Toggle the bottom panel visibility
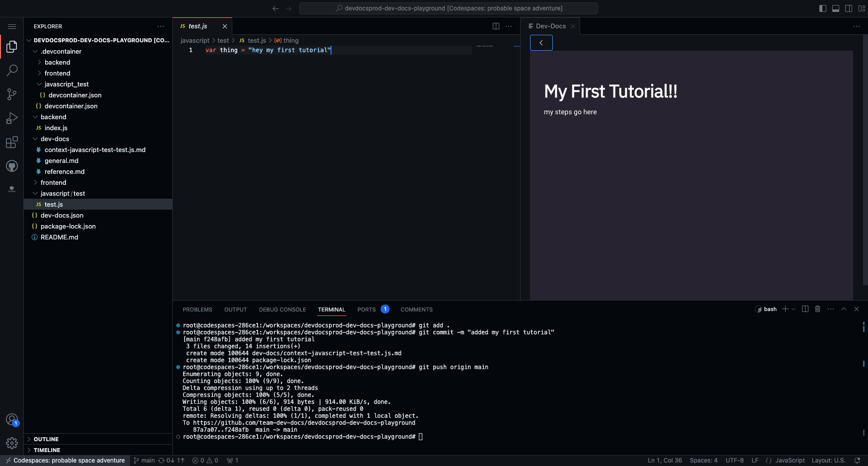The height and width of the screenshot is (466, 868). click(x=836, y=8)
